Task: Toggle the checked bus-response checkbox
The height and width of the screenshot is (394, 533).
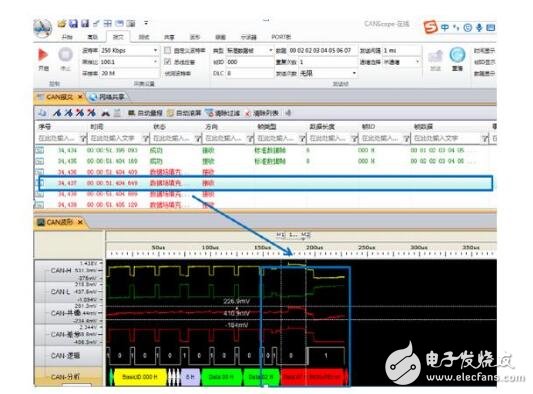Action: point(167,62)
